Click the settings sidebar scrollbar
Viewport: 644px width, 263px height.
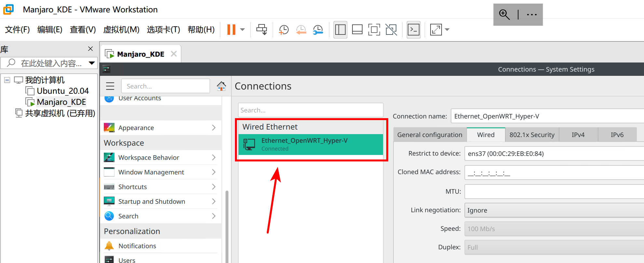pos(227,226)
